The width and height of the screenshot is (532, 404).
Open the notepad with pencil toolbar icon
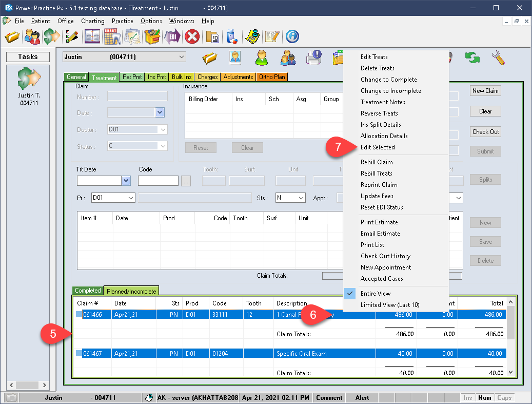pyautogui.click(x=272, y=36)
